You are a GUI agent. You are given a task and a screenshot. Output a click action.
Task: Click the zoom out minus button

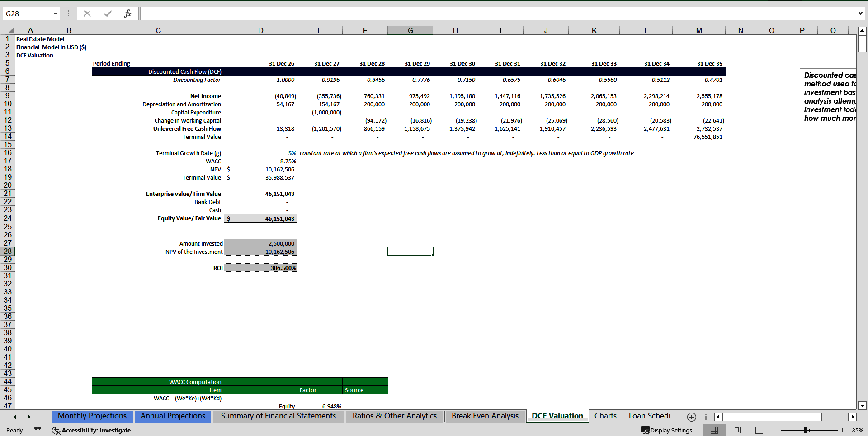pos(776,430)
